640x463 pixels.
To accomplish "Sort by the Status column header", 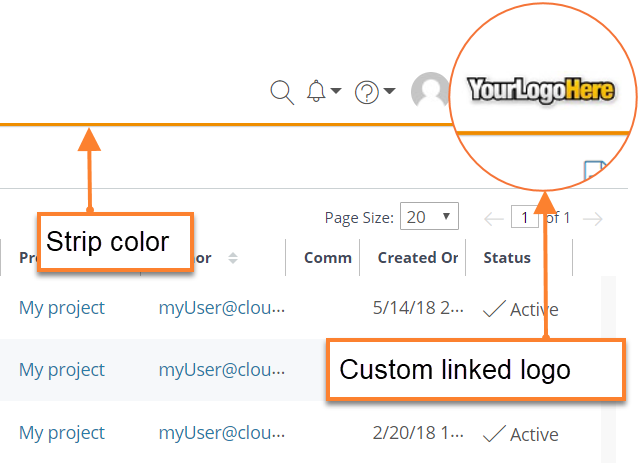I will 507,258.
